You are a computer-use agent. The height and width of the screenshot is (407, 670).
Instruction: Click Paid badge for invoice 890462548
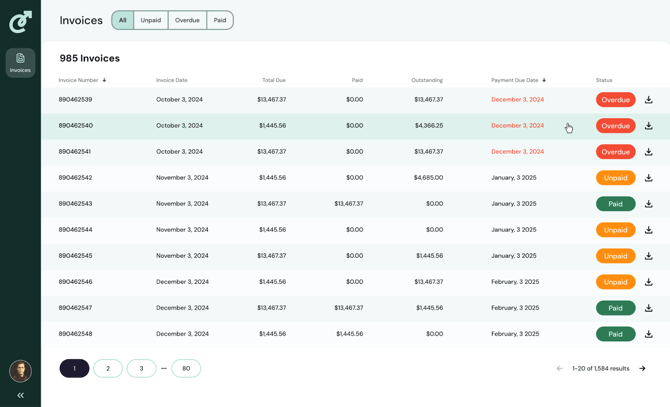click(x=615, y=334)
